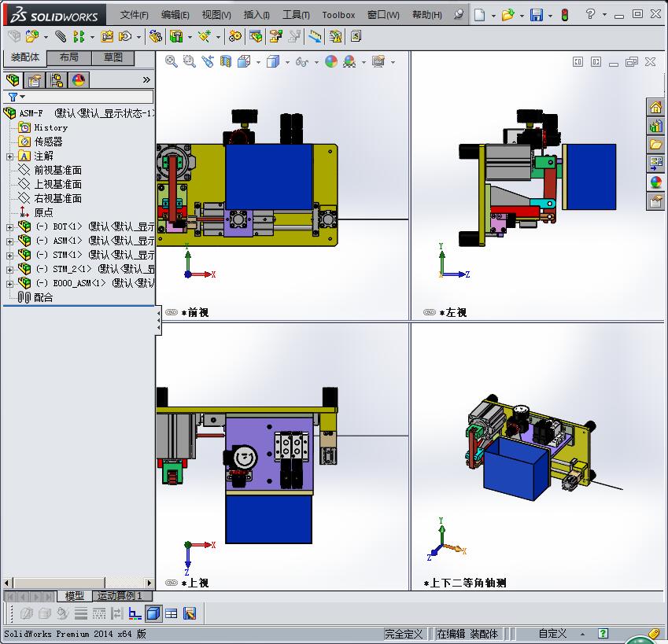Select the 原点 origin in tree
Image resolution: width=668 pixels, height=644 pixels.
[x=43, y=212]
